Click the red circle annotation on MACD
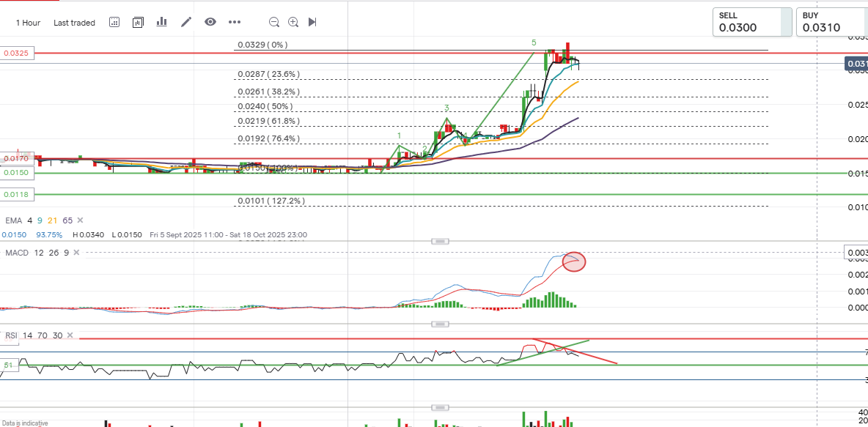Screen dimensions: 868x427 point(574,261)
